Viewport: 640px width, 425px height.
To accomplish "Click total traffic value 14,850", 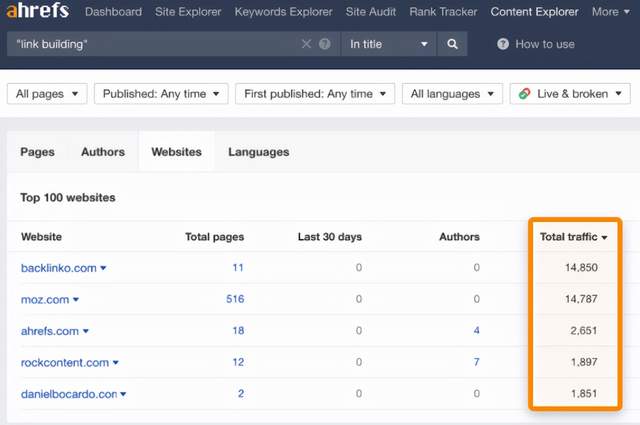I will (581, 267).
